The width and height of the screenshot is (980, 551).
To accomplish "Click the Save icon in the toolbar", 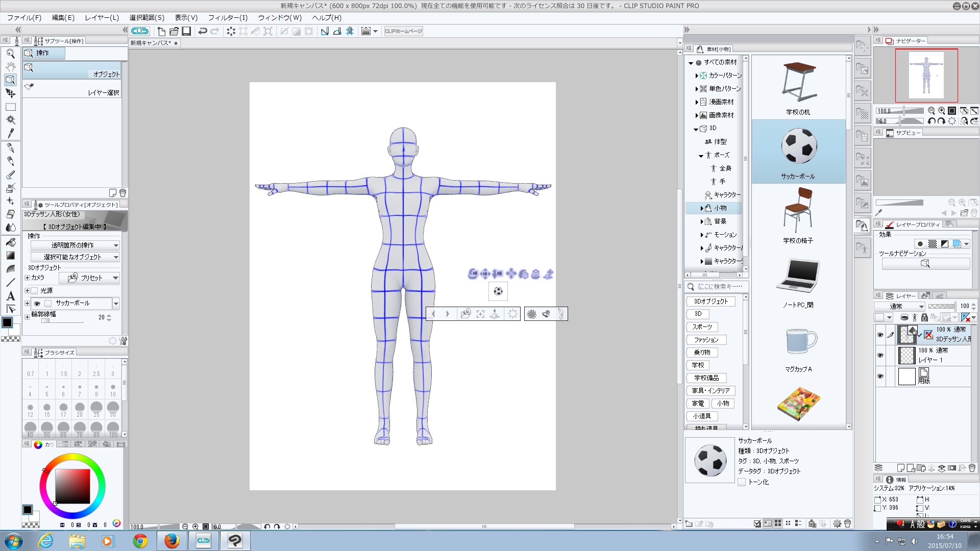I will point(186,31).
